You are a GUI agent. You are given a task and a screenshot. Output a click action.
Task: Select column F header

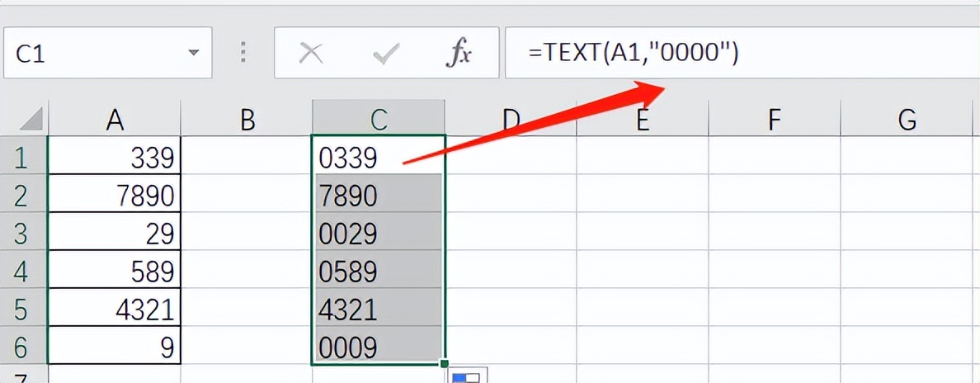click(x=774, y=120)
